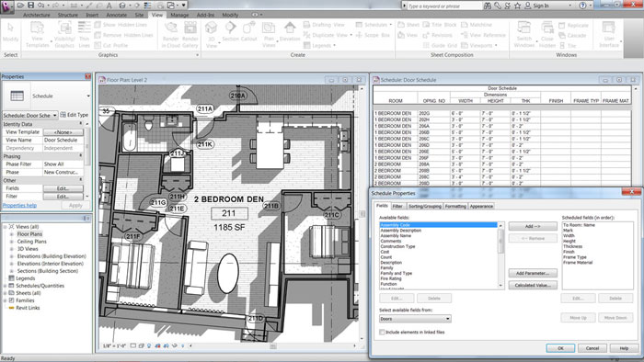The width and height of the screenshot is (644, 362).
Task: Expand the Schedules/Quantities tree node
Action: tap(5, 286)
